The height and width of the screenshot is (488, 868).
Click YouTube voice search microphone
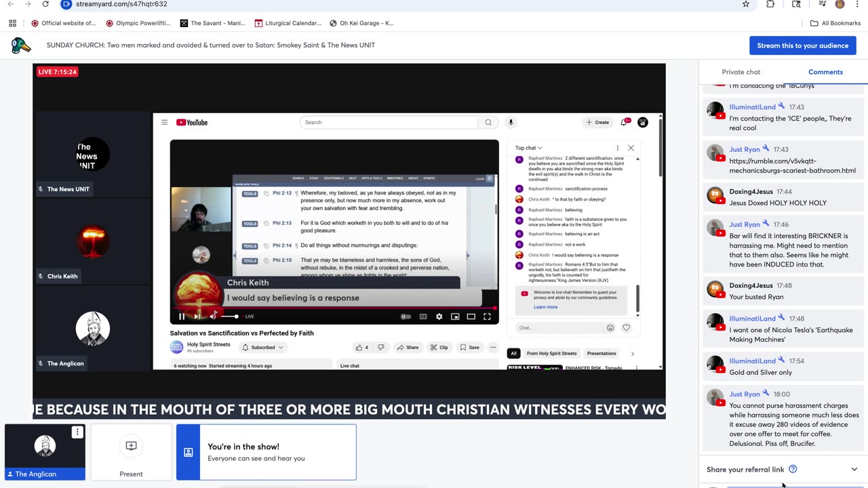(511, 123)
